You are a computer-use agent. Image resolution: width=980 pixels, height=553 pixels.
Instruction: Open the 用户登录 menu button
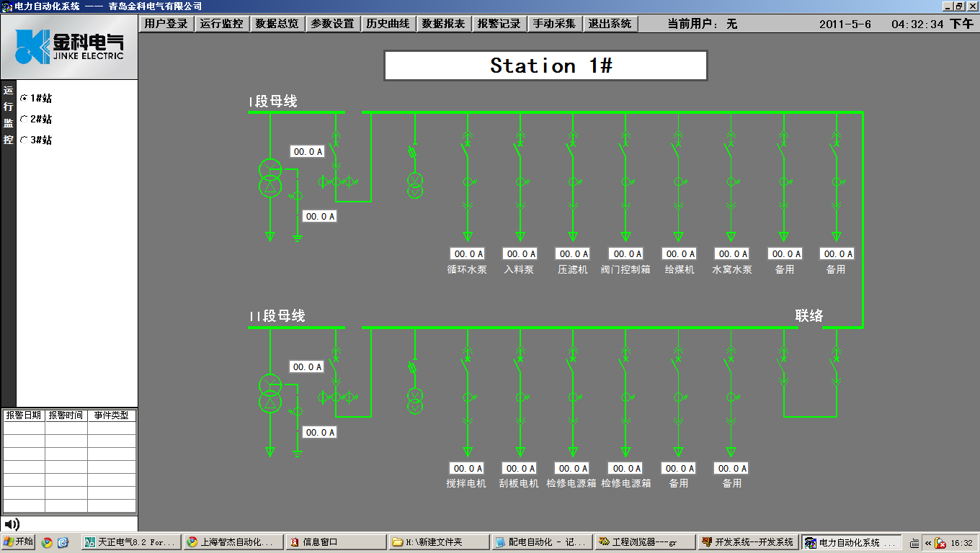point(166,24)
